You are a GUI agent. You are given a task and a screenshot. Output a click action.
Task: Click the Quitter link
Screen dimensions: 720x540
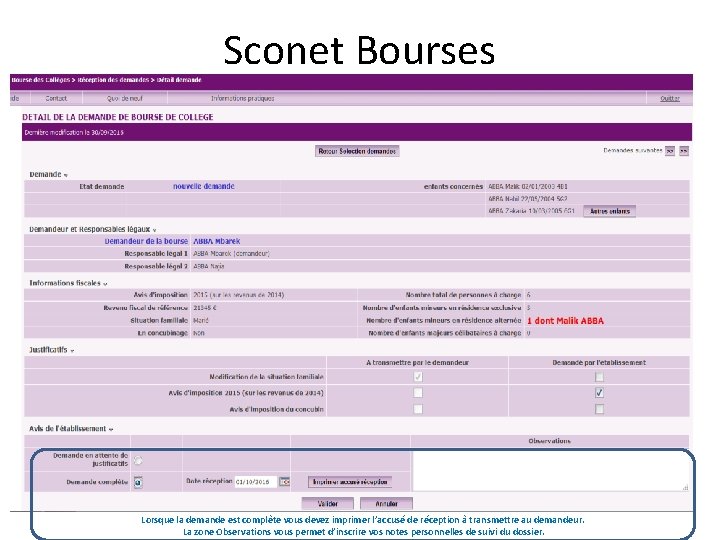point(669,98)
